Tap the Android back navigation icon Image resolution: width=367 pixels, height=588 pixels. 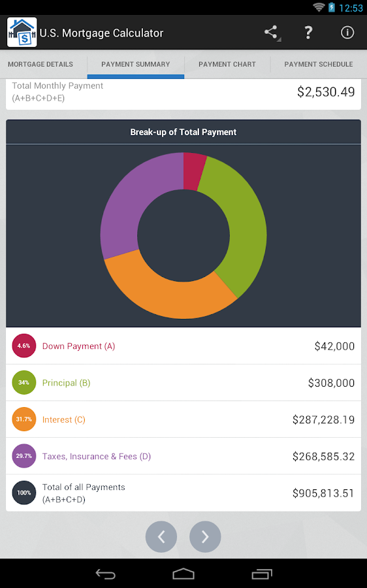(105, 574)
